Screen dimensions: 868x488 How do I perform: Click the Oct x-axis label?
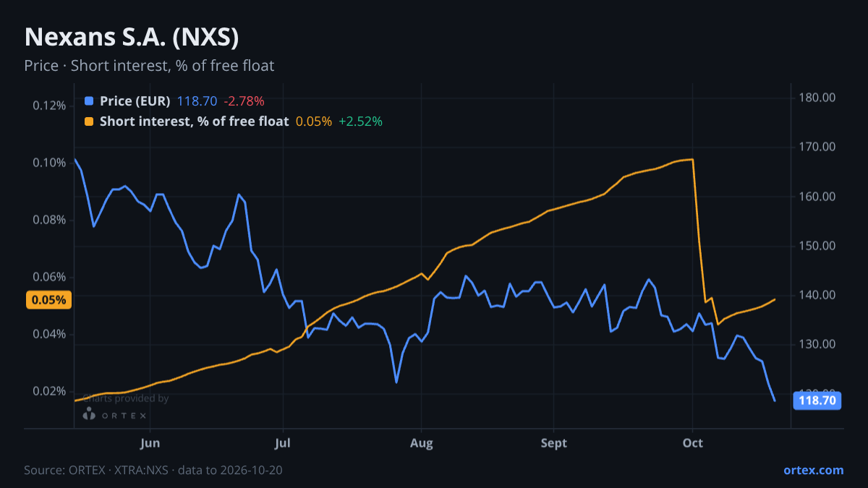point(693,442)
